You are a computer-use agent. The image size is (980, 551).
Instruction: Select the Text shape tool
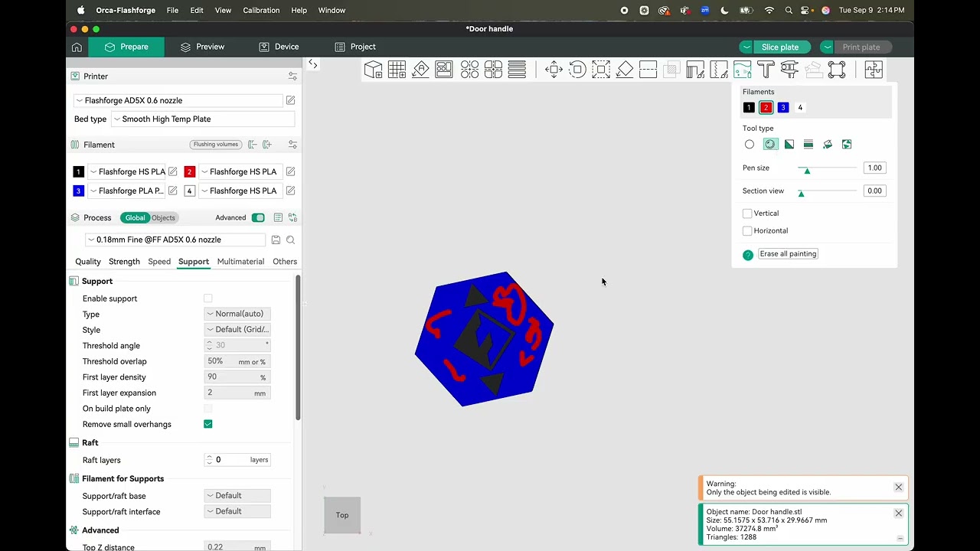click(x=766, y=70)
